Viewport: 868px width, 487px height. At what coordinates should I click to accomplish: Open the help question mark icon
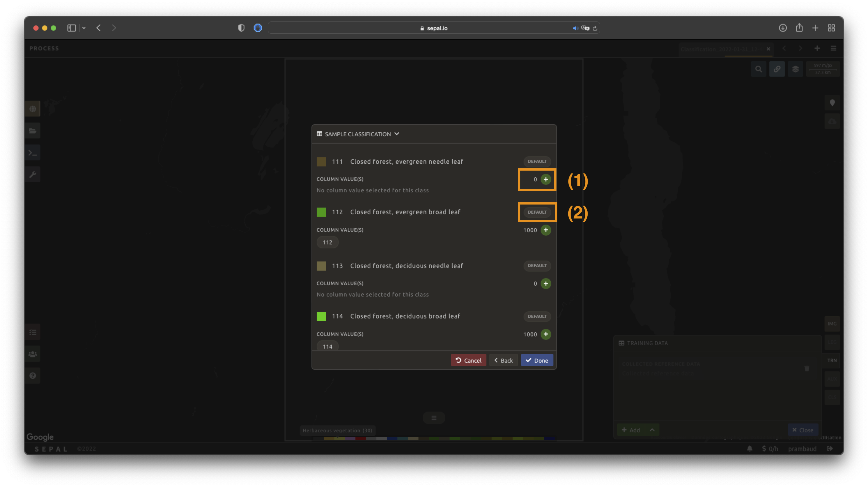click(x=33, y=376)
